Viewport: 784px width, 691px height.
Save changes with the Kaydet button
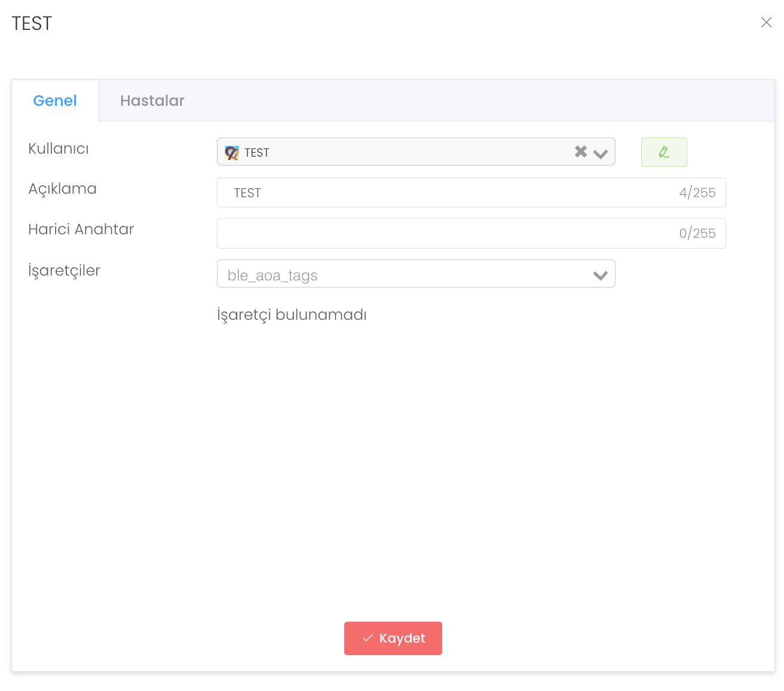393,638
